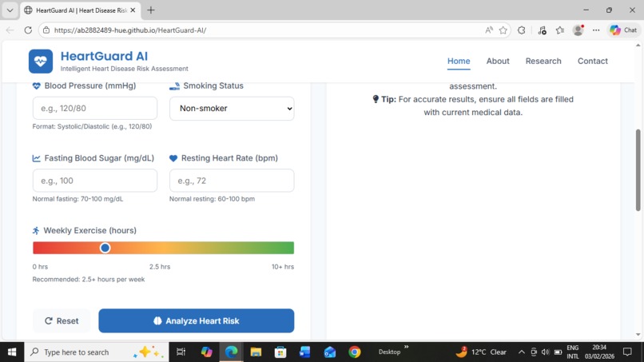
Task: Open a new browser tab
Action: tap(151, 10)
